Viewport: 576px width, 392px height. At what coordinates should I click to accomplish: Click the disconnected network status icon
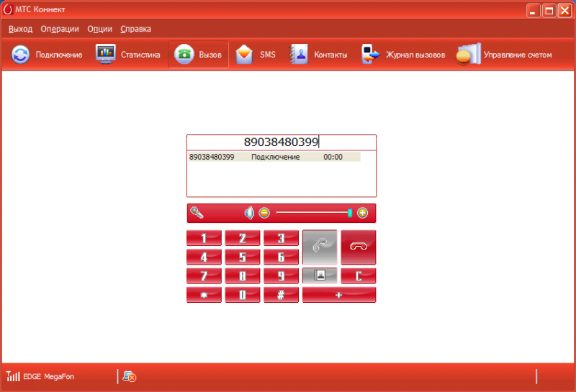click(x=130, y=377)
